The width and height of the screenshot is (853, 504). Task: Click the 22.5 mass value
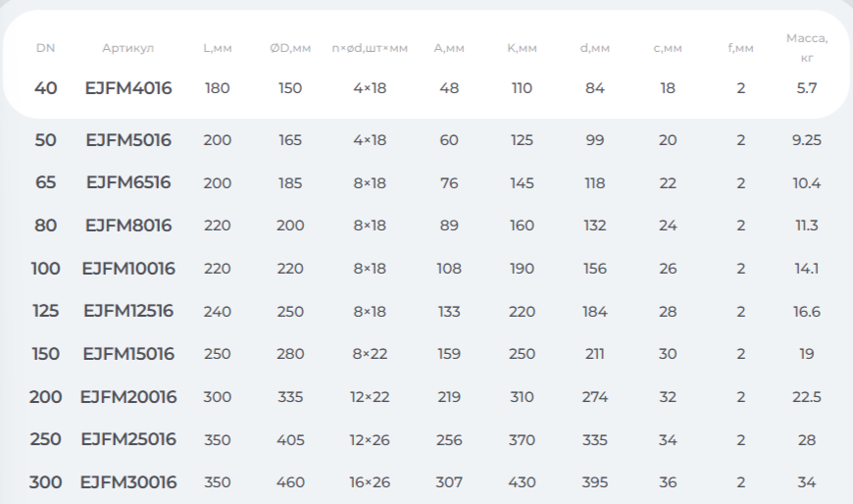coord(807,397)
